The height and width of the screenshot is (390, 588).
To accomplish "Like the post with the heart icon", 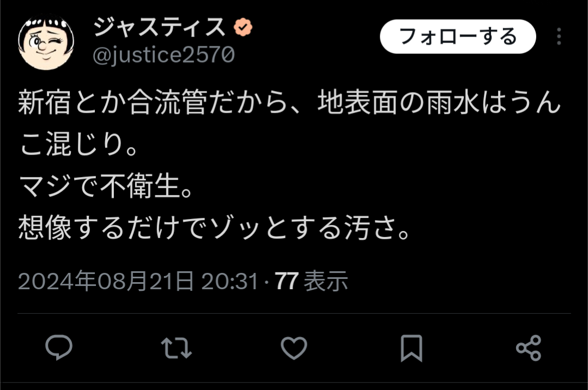I will [294, 348].
